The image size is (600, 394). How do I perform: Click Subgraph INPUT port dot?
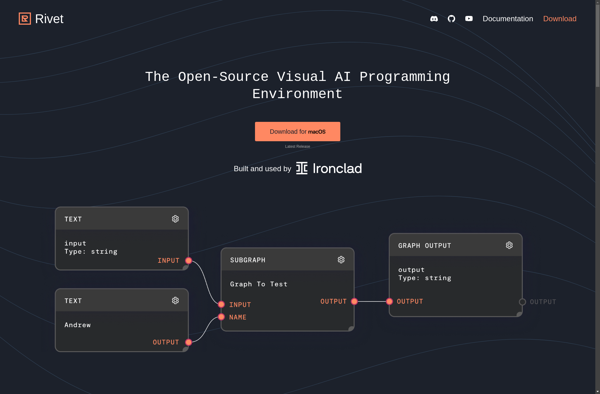[221, 304]
